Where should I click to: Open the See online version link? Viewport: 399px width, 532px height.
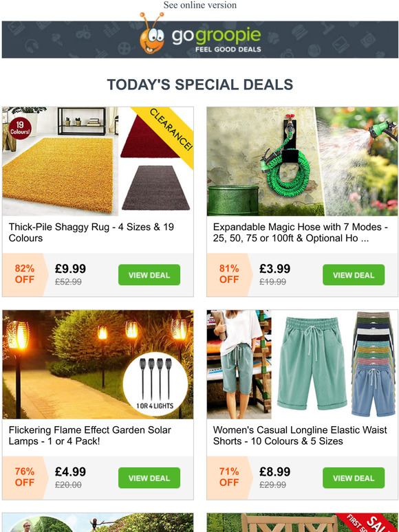[x=199, y=5]
